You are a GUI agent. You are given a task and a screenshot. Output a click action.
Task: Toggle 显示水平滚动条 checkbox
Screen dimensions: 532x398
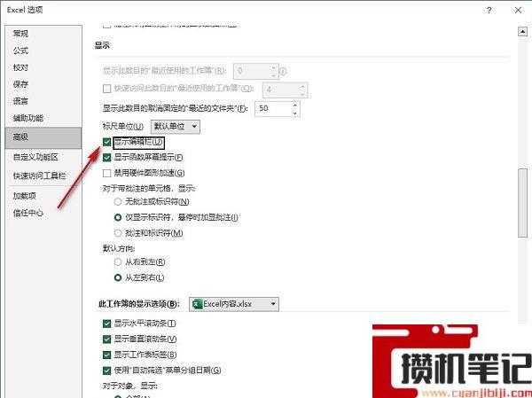click(107, 324)
